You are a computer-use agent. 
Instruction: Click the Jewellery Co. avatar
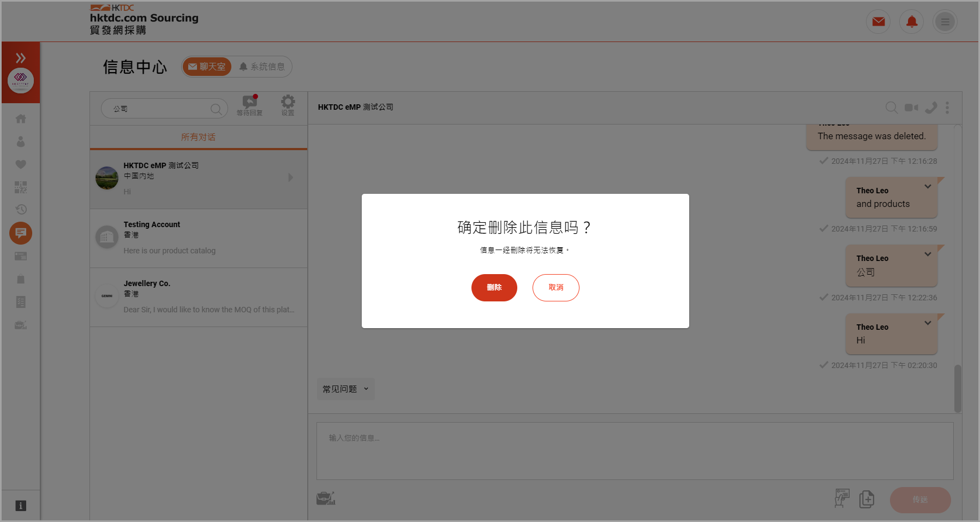(107, 296)
